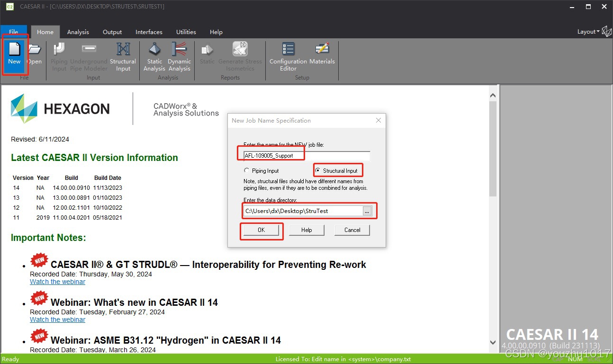Screen dimensions: 613x364
Task: Click the vertical scrollbar thumb
Action: click(493, 148)
